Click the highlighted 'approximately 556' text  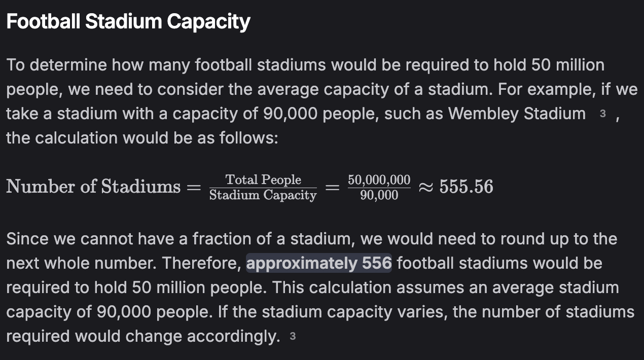tap(319, 263)
